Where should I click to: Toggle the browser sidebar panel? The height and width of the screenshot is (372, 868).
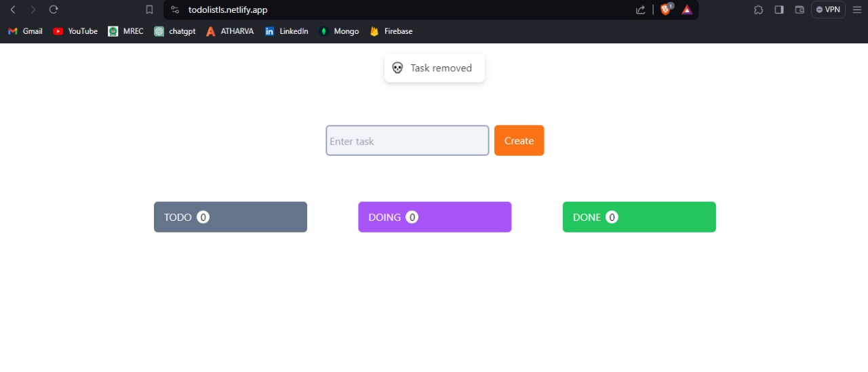pyautogui.click(x=779, y=9)
